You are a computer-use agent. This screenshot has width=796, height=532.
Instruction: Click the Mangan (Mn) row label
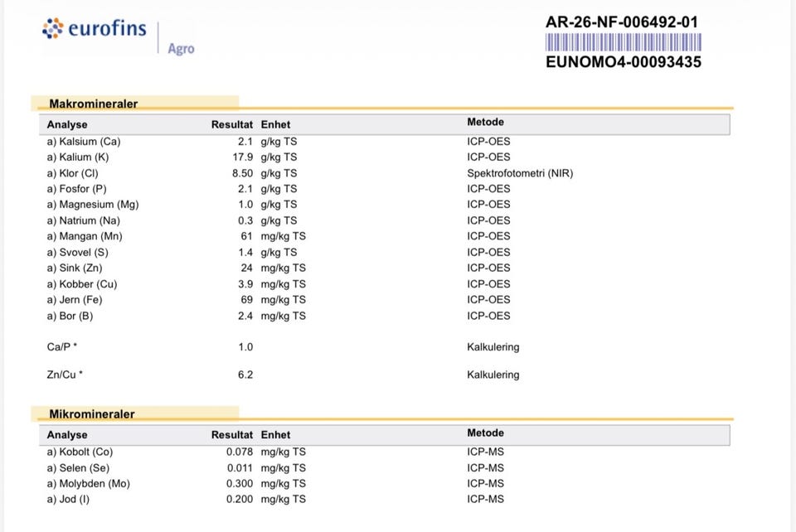pyautogui.click(x=85, y=236)
